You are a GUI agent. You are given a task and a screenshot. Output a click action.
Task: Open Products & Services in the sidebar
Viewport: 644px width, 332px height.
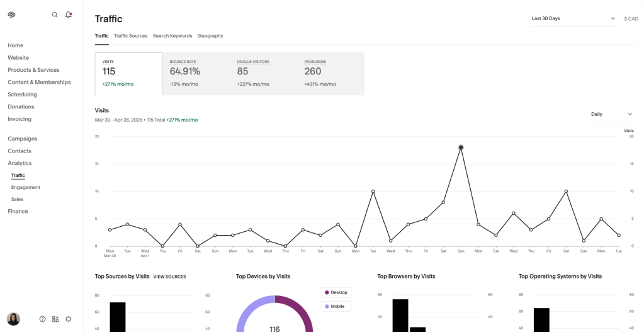tap(33, 70)
